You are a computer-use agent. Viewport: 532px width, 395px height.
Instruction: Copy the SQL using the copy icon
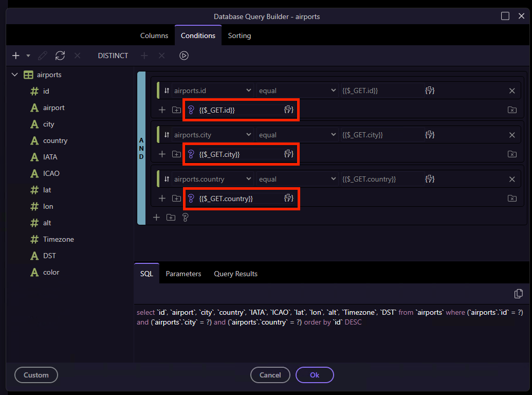[x=519, y=294]
